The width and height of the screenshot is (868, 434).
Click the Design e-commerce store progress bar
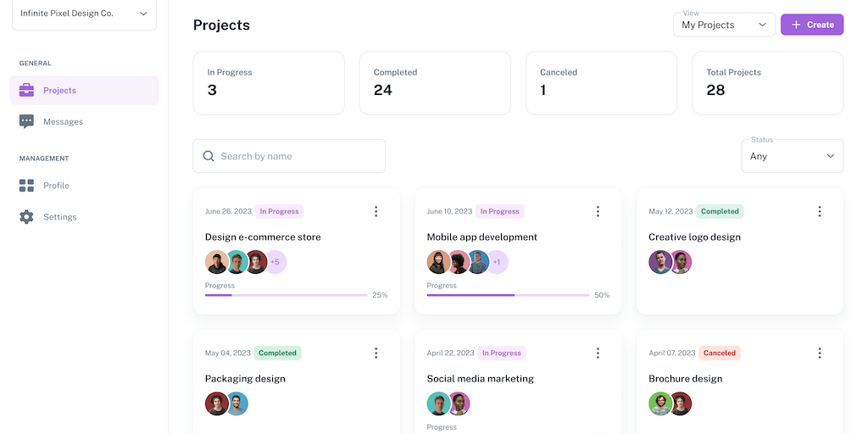(x=287, y=295)
